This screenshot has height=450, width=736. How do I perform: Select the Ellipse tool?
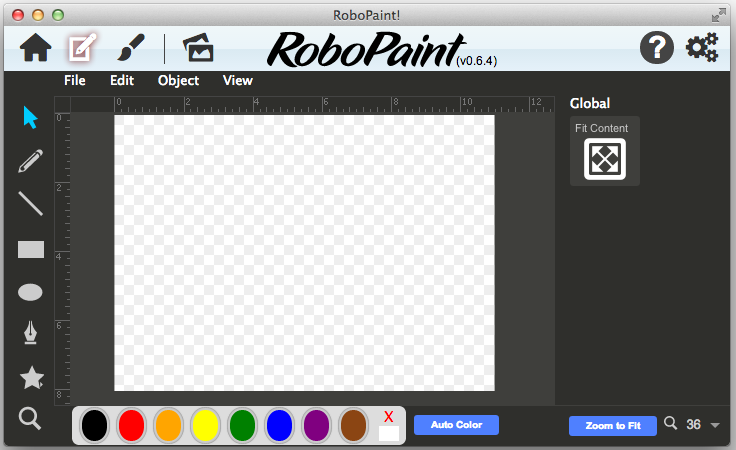click(31, 292)
